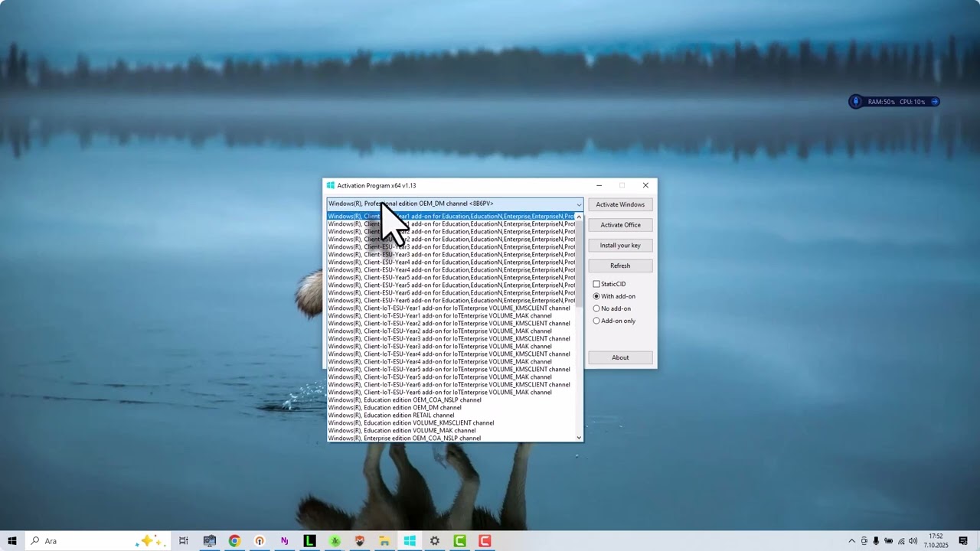Minimize the Activation Program window
Screen dimensions: 980x551
599,185
